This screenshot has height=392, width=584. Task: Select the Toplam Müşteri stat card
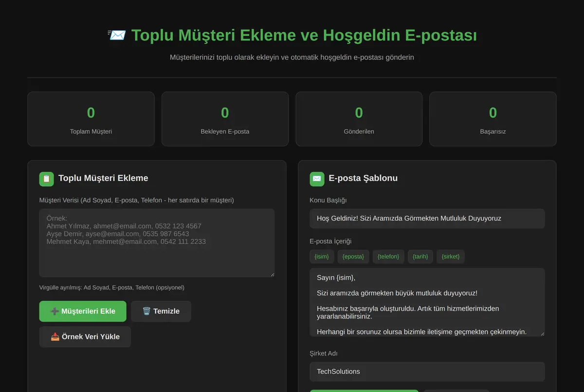tap(91, 119)
